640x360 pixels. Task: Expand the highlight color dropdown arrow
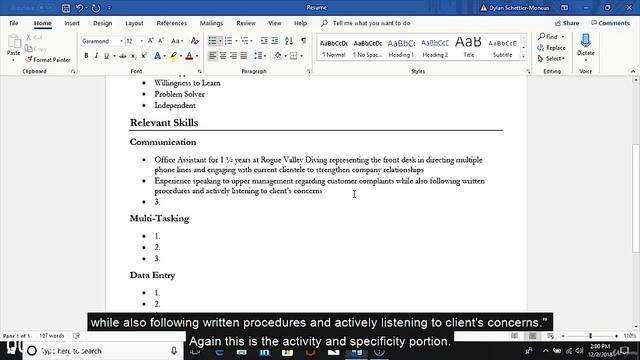[181, 56]
